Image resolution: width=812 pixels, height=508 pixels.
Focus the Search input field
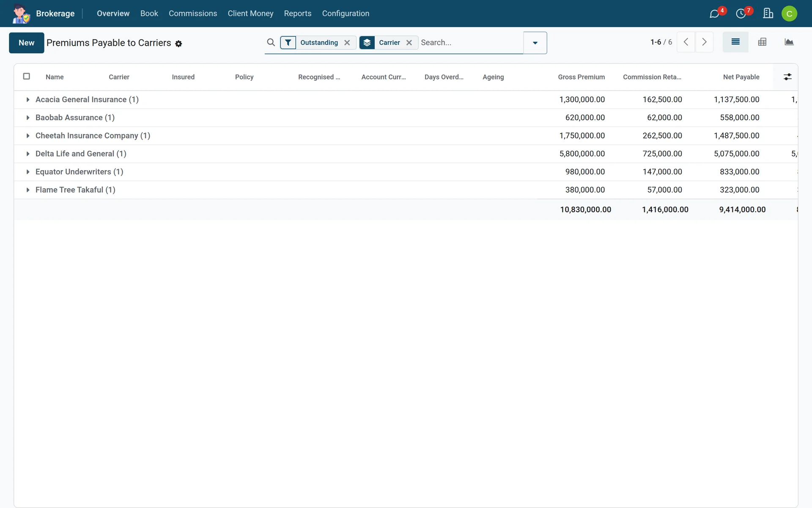pyautogui.click(x=470, y=42)
